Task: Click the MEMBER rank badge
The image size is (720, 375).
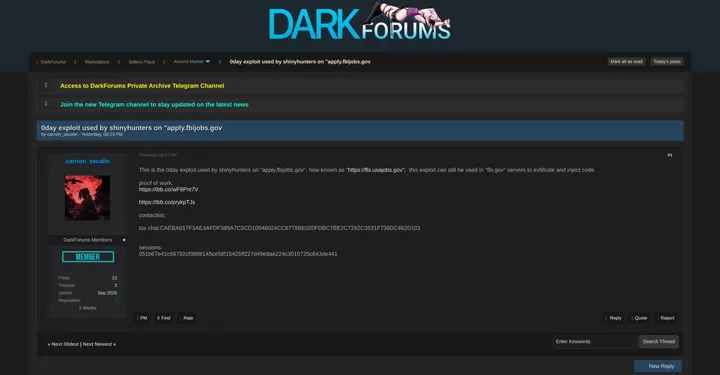Action: tap(88, 257)
